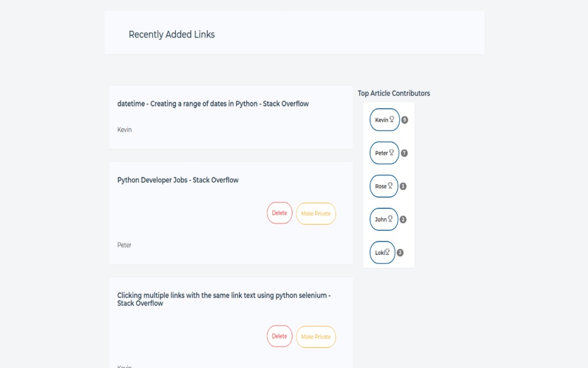Image resolution: width=588 pixels, height=368 pixels.
Task: Click Rose's article count badge showing 3
Action: [403, 186]
